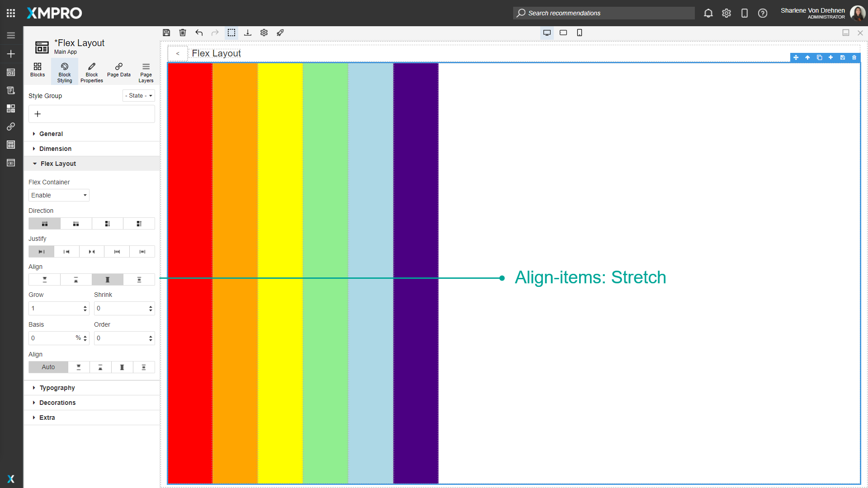Open Page Data
Viewport: 868px width, 488px height.
[x=118, y=71]
